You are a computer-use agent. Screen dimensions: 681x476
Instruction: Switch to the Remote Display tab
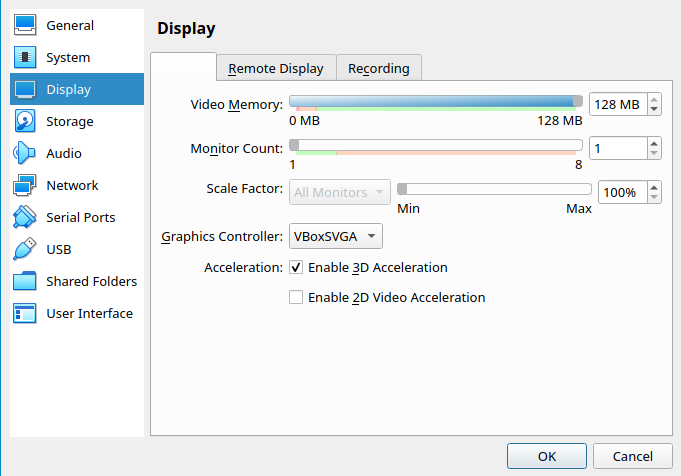(x=276, y=68)
